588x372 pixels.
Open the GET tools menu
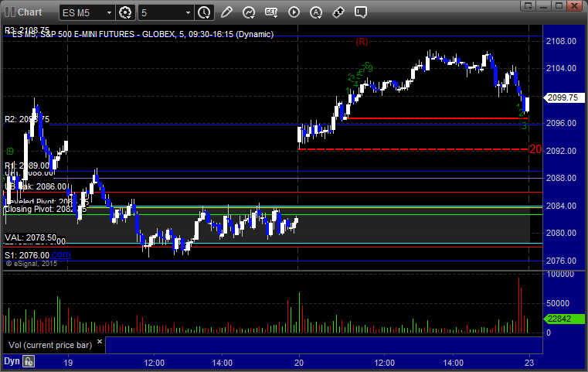click(271, 12)
